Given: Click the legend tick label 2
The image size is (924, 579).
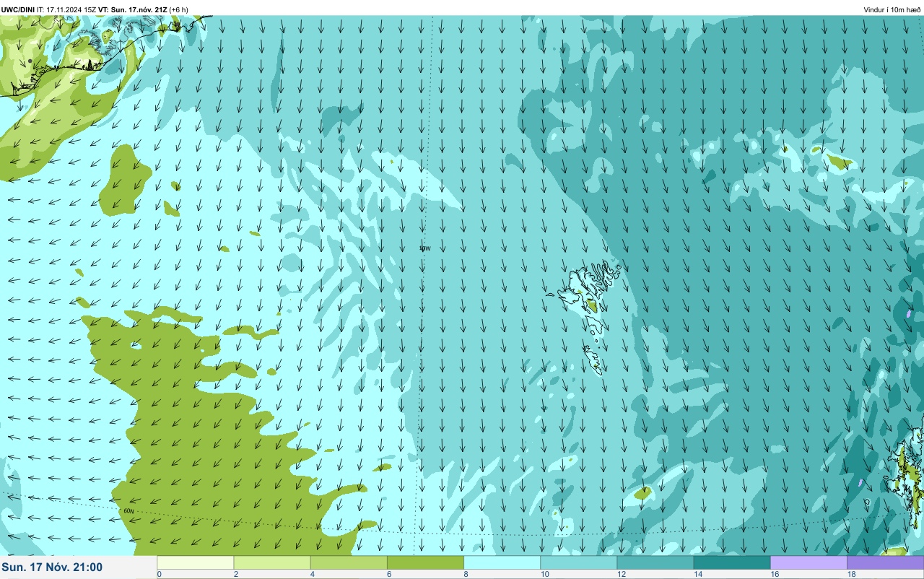Looking at the screenshot, I should point(235,574).
